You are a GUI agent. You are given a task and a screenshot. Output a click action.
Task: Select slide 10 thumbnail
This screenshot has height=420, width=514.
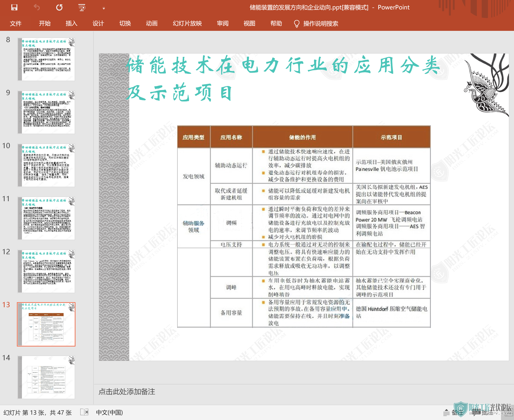pos(46,165)
